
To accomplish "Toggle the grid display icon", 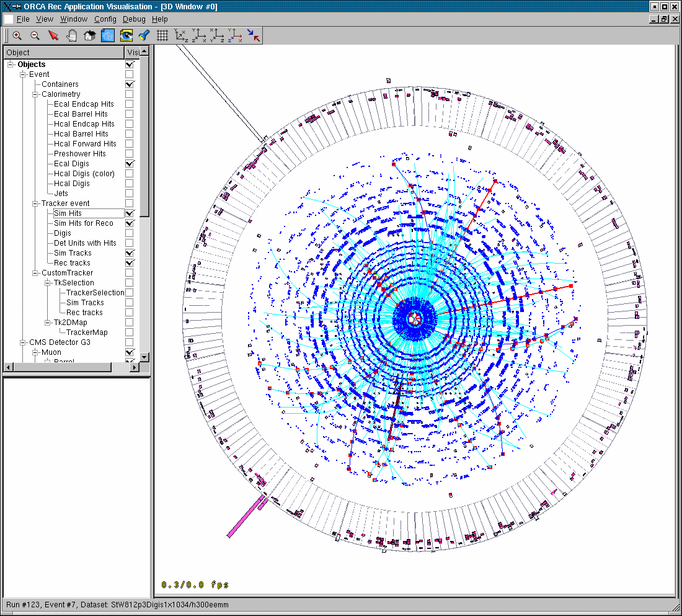I will click(162, 36).
